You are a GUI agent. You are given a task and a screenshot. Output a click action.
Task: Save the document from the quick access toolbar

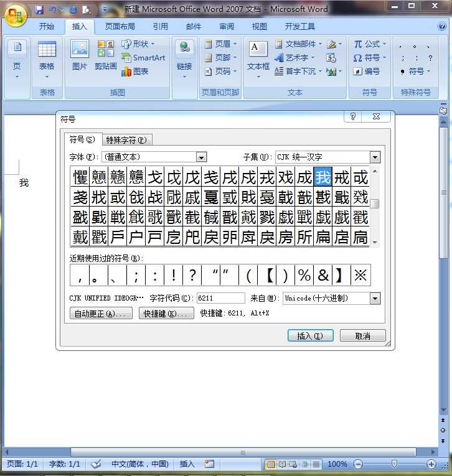(39, 10)
